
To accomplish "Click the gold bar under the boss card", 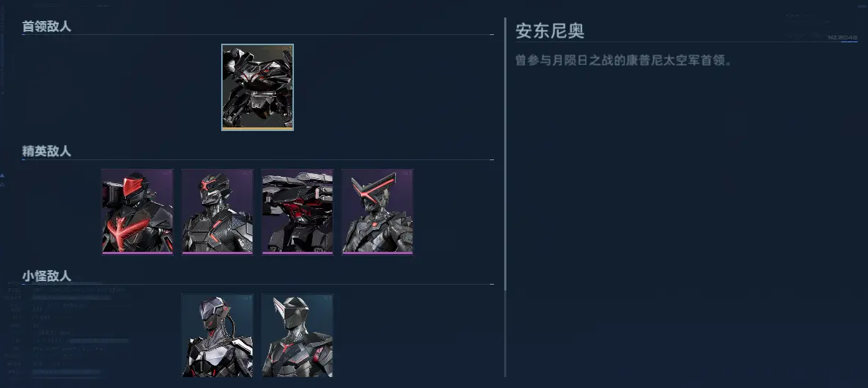I will pyautogui.click(x=258, y=128).
